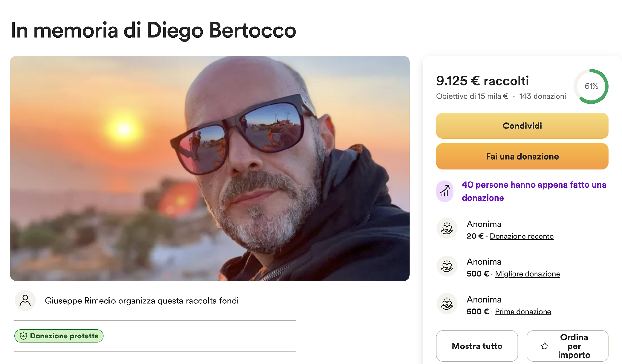
Task: Click the heart-hand icon beside Prima donazione
Action: click(x=447, y=304)
